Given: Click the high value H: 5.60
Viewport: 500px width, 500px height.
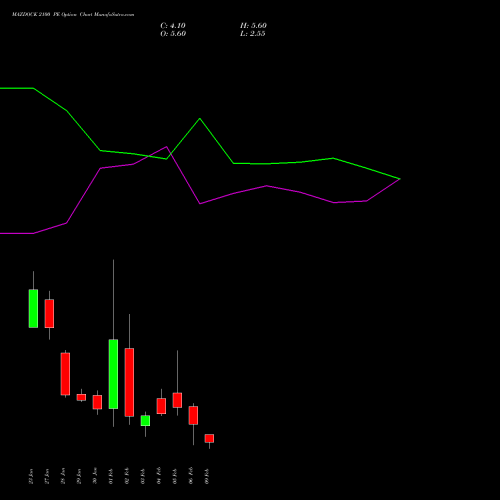Looking at the screenshot, I should point(253,26).
